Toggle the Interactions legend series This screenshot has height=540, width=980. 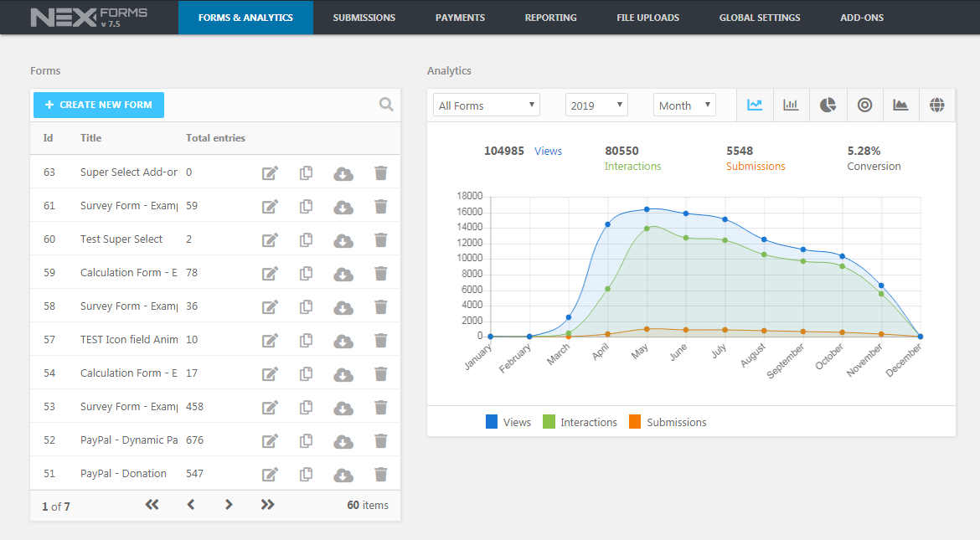580,422
